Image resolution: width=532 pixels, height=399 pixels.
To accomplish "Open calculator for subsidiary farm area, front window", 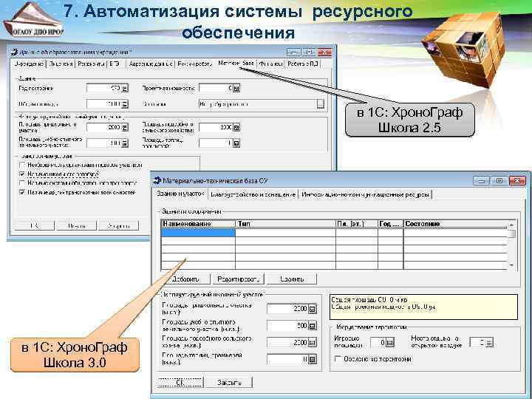I will [312, 342].
